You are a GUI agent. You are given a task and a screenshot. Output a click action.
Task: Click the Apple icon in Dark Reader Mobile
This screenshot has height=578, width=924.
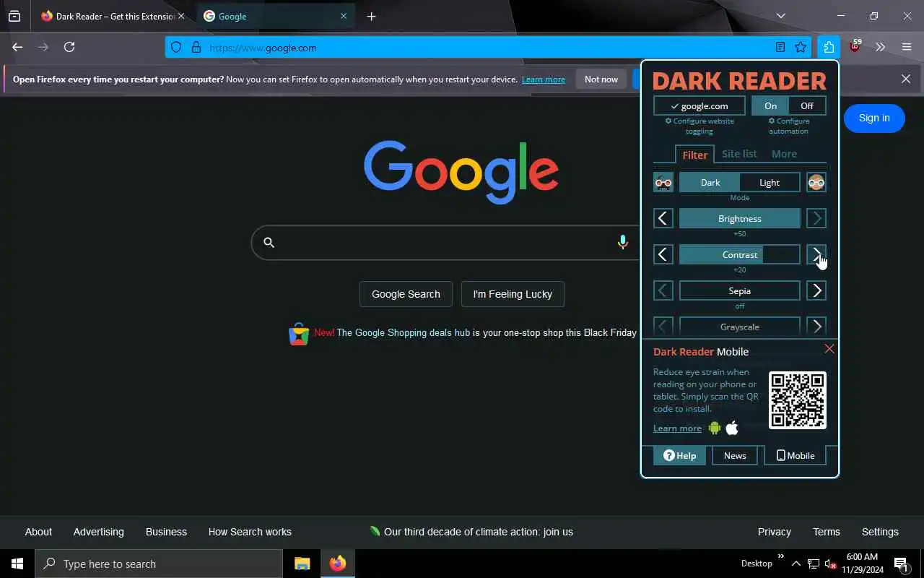coord(732,428)
